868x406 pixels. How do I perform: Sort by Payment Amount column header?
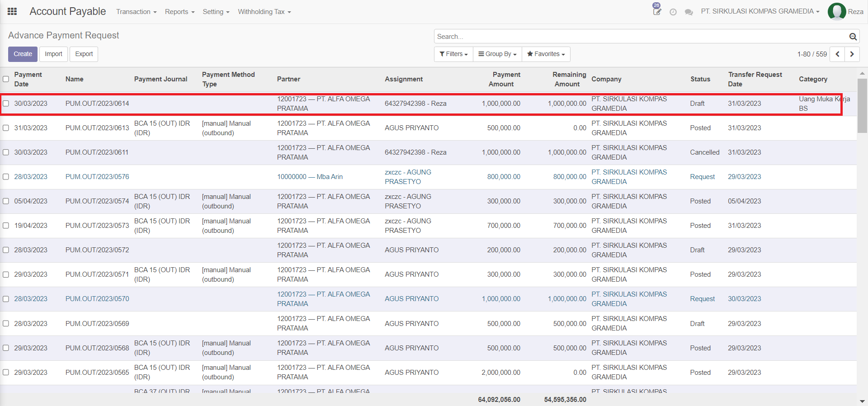pyautogui.click(x=505, y=79)
